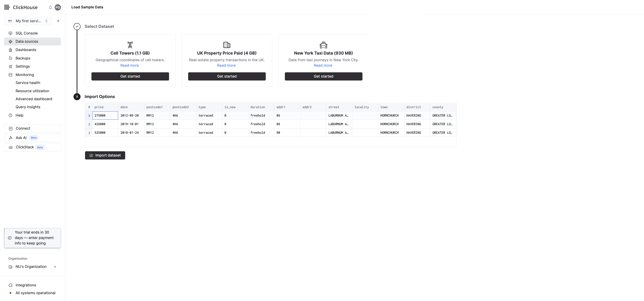Click the Monitoring icon
The width and height of the screenshot is (644, 301).
[11, 75]
